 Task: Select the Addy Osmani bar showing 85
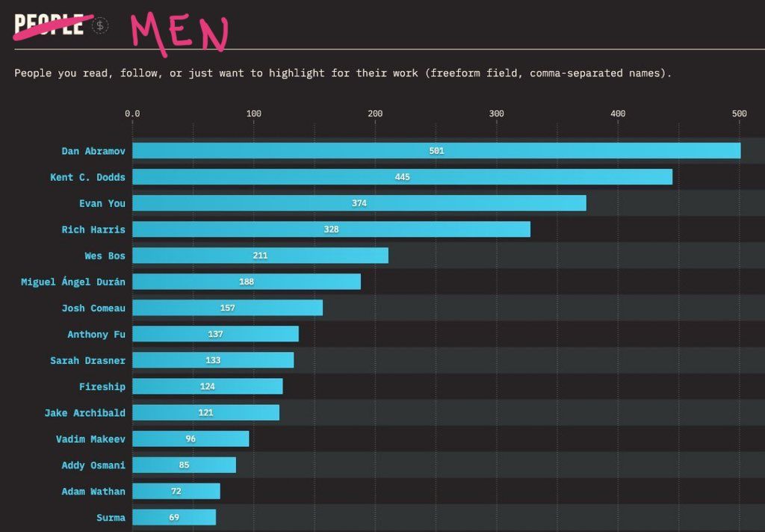point(184,466)
